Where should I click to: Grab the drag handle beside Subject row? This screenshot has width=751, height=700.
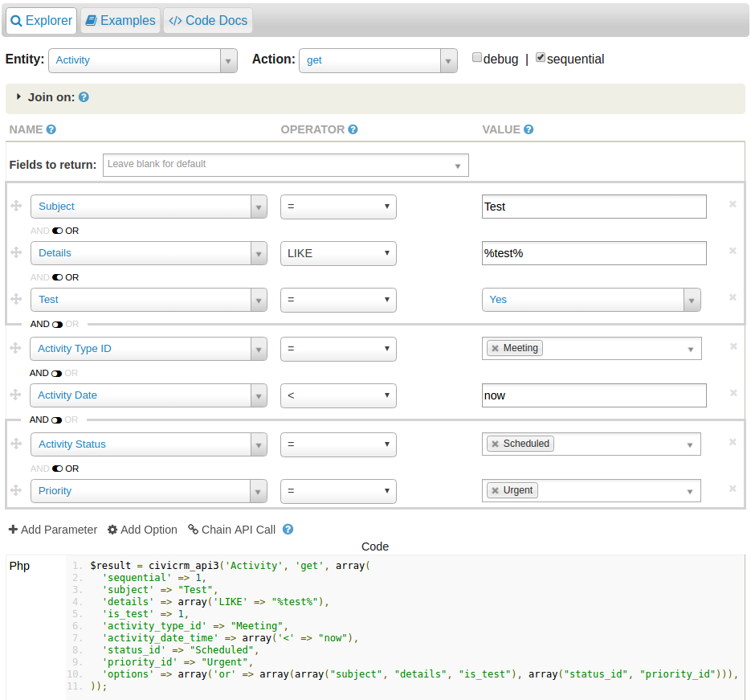(15, 204)
